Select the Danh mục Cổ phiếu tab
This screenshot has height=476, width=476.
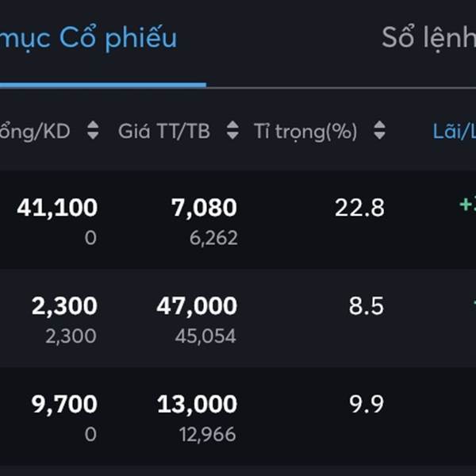point(87,38)
